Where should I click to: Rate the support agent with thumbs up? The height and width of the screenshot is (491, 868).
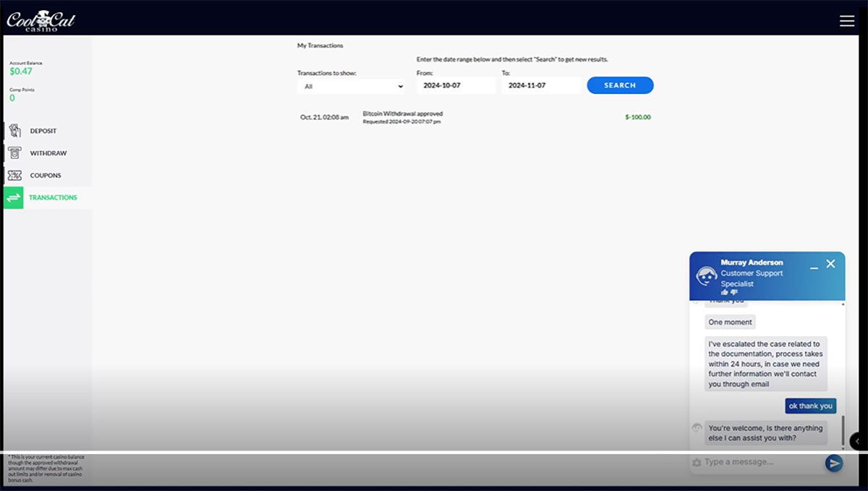pos(725,292)
